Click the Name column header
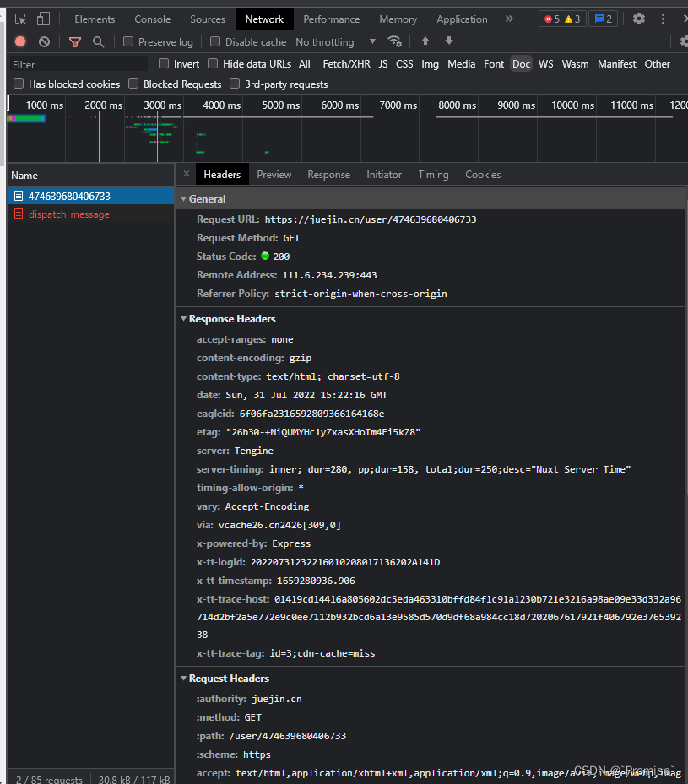 coord(90,176)
